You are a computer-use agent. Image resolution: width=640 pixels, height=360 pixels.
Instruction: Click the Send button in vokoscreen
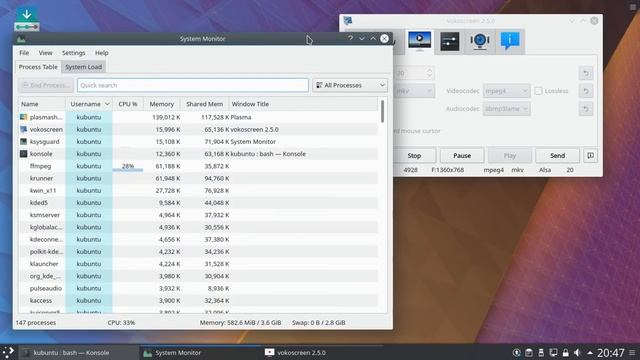point(558,156)
